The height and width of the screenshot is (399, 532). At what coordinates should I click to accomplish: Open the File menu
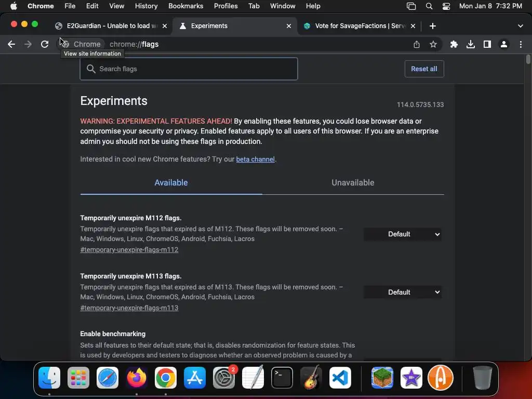tap(70, 6)
